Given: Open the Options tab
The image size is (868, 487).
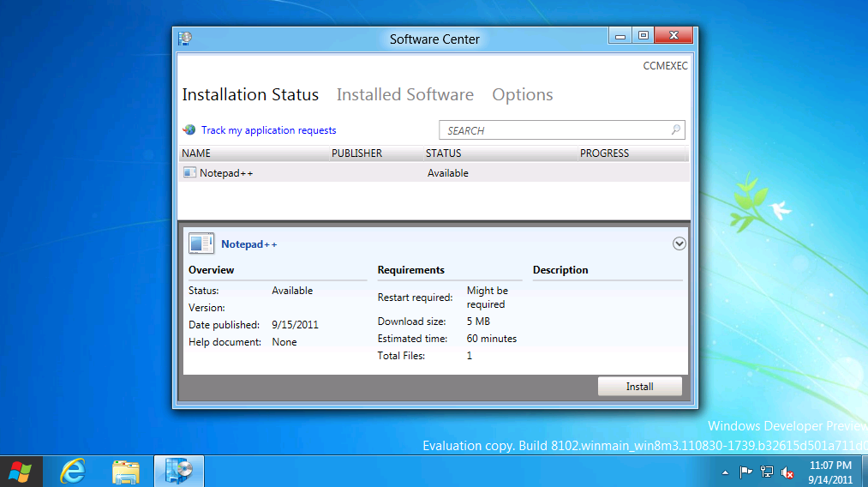Looking at the screenshot, I should [522, 95].
